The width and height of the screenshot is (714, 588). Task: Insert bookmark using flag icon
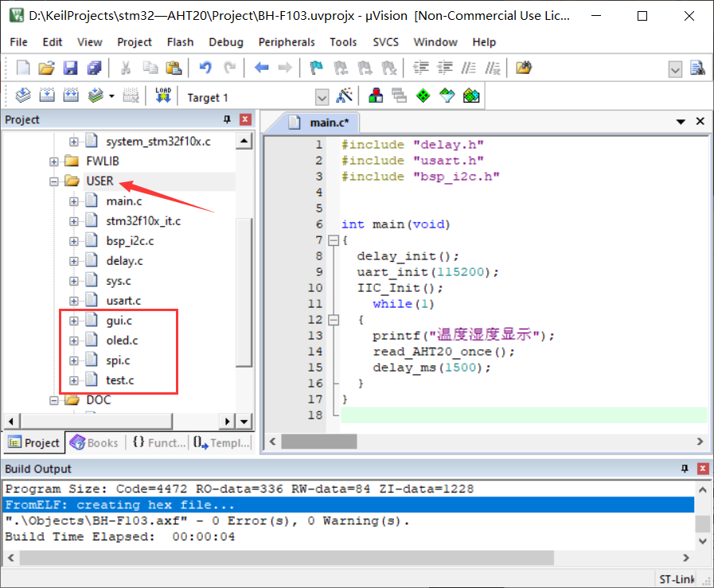coord(317,68)
